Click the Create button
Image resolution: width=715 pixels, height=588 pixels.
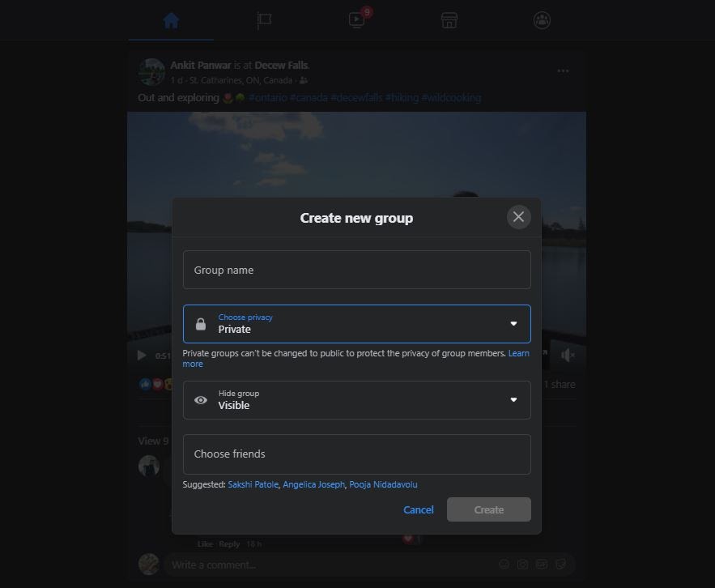click(489, 509)
